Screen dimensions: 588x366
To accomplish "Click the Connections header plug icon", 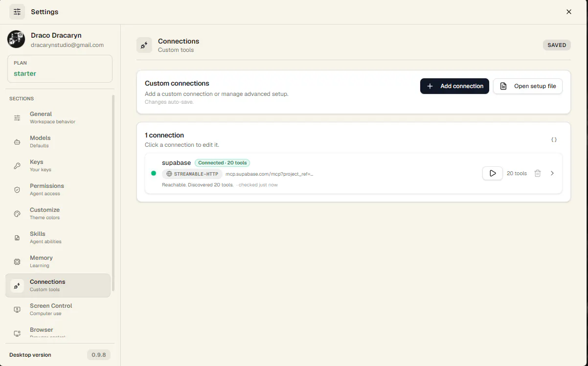I will click(x=144, y=45).
